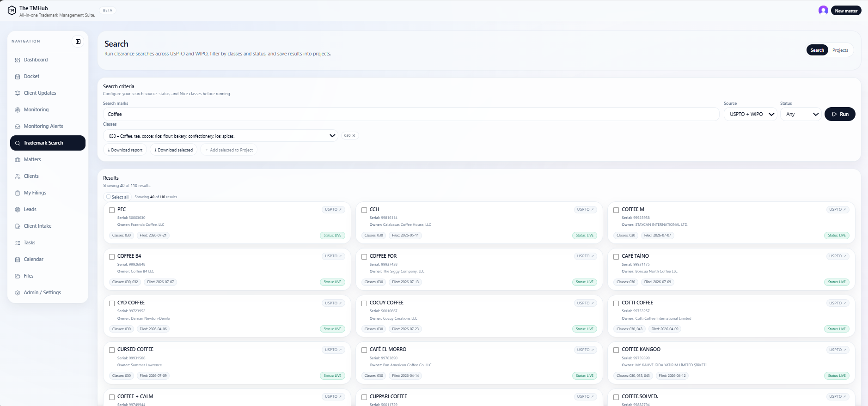This screenshot has height=406, width=868.
Task: Open Monitoring Alerts in navigation
Action: (48, 127)
